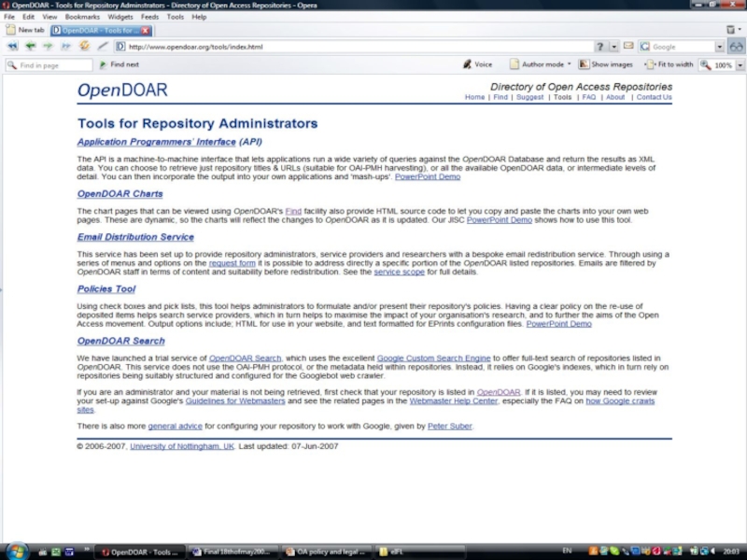
Task: Open the OpenDOAR Charts heading link
Action: point(120,194)
